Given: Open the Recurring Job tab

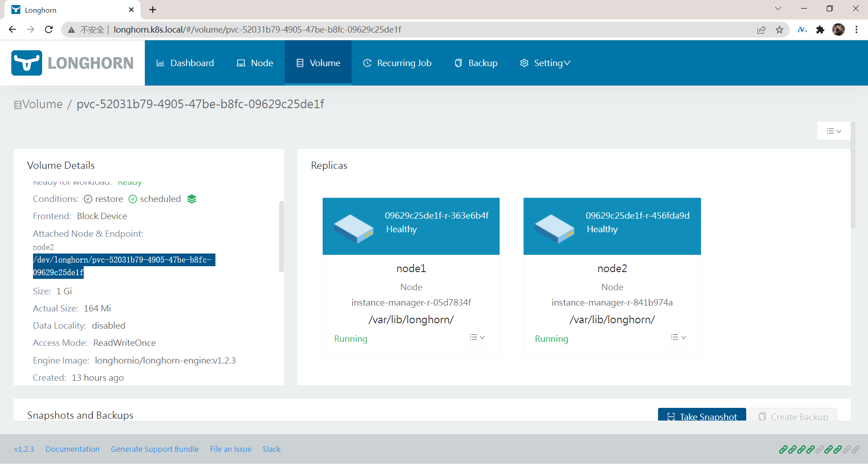Looking at the screenshot, I should click(397, 63).
